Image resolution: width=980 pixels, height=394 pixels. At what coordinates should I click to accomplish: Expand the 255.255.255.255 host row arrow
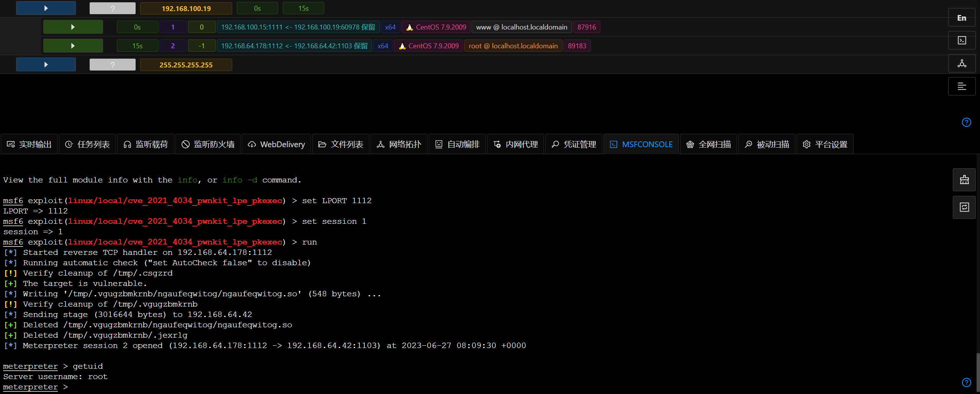point(46,64)
